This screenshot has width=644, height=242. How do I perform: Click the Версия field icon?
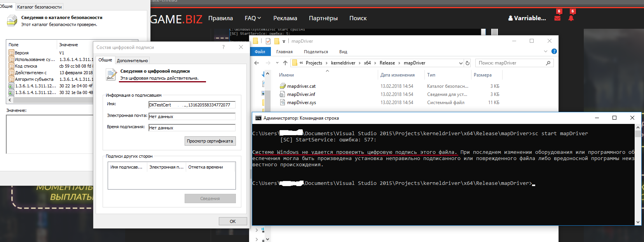(x=11, y=53)
